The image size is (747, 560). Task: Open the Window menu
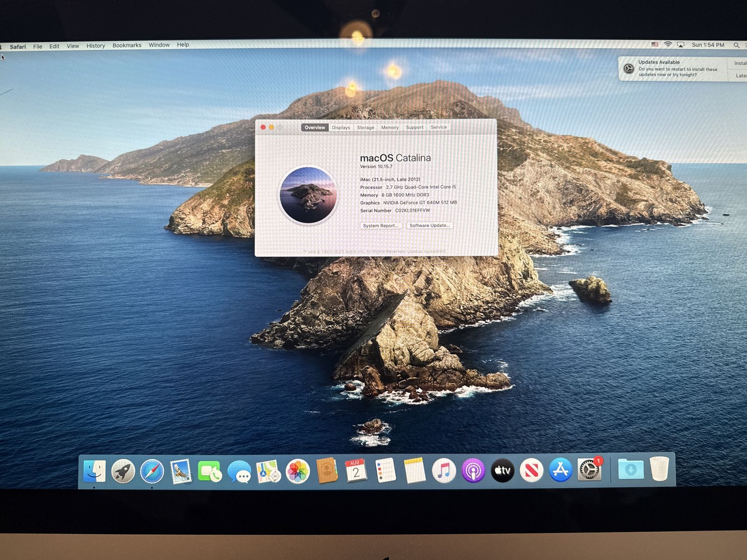[159, 45]
